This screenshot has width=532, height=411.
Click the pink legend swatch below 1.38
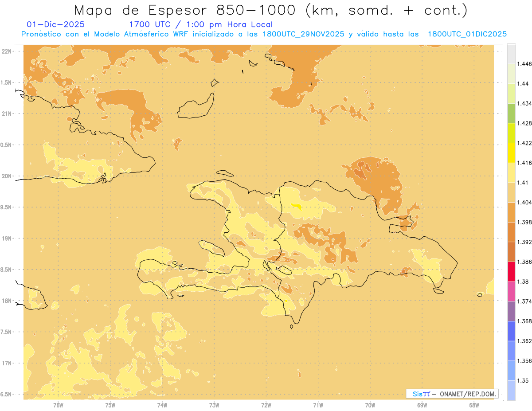point(511,291)
